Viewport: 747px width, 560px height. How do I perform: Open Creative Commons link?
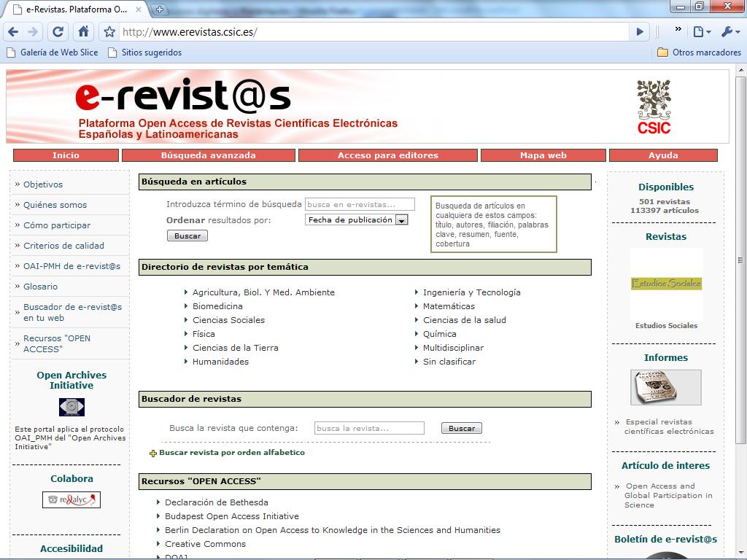[x=205, y=544]
